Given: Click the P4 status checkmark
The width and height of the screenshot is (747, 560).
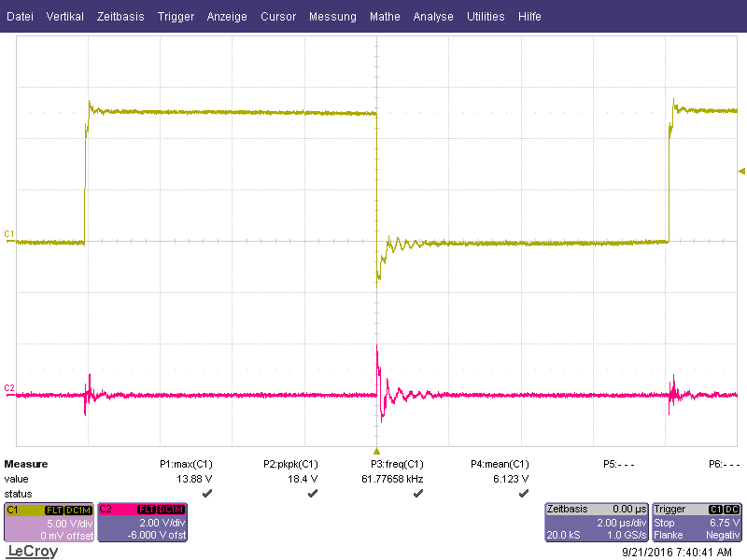Looking at the screenshot, I should click(x=524, y=494).
